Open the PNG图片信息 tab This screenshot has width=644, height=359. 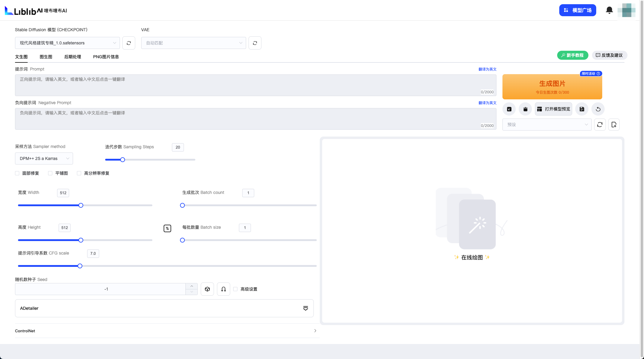pyautogui.click(x=106, y=57)
